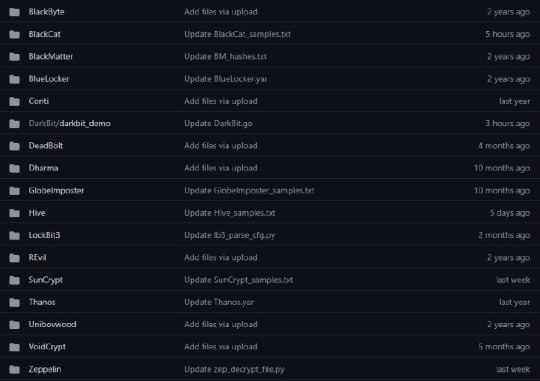This screenshot has height=381, width=540.
Task: Open the LockBit3 folder link
Action: 44,235
